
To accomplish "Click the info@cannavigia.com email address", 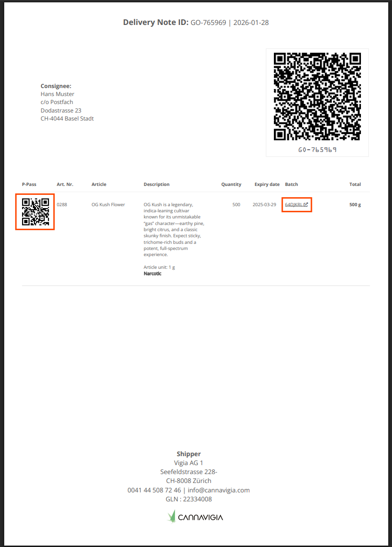I will (218, 490).
